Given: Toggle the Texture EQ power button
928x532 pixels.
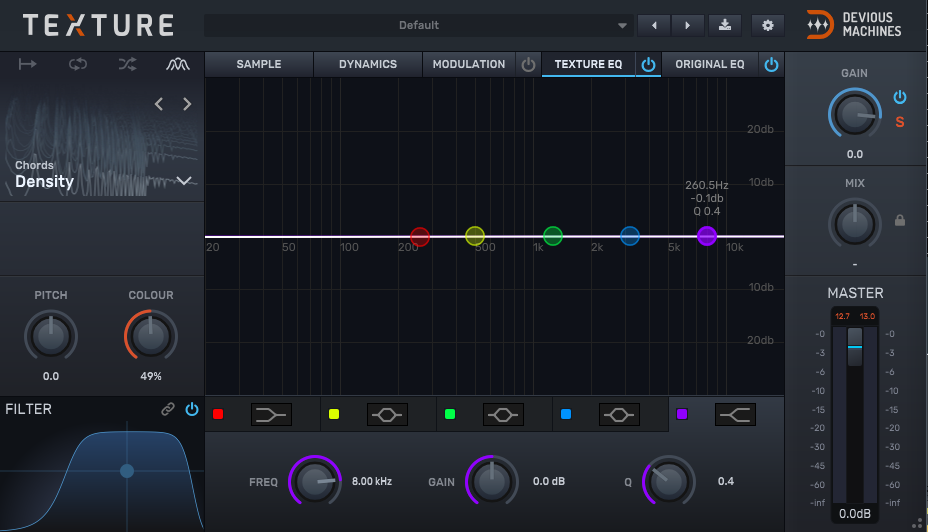Looking at the screenshot, I should click(649, 65).
